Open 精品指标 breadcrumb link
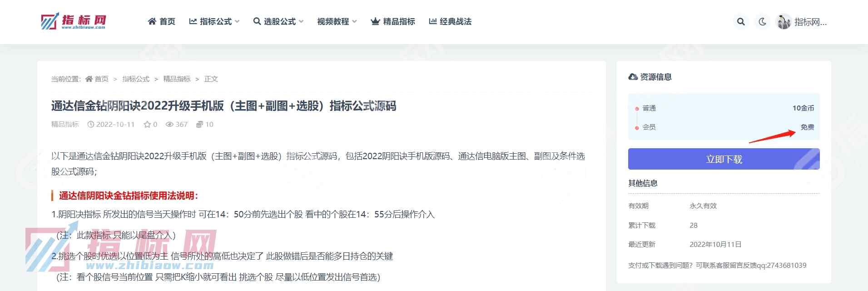Image resolution: width=868 pixels, height=291 pixels. click(x=177, y=79)
